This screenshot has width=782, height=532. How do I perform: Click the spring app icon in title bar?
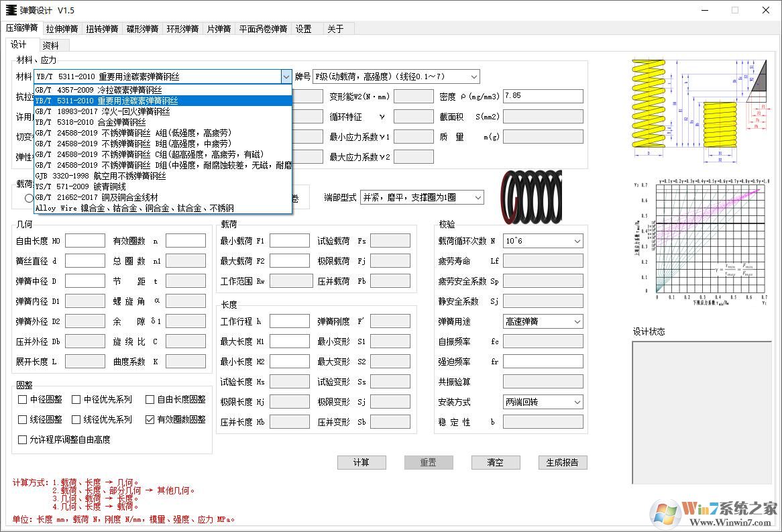tap(11, 10)
